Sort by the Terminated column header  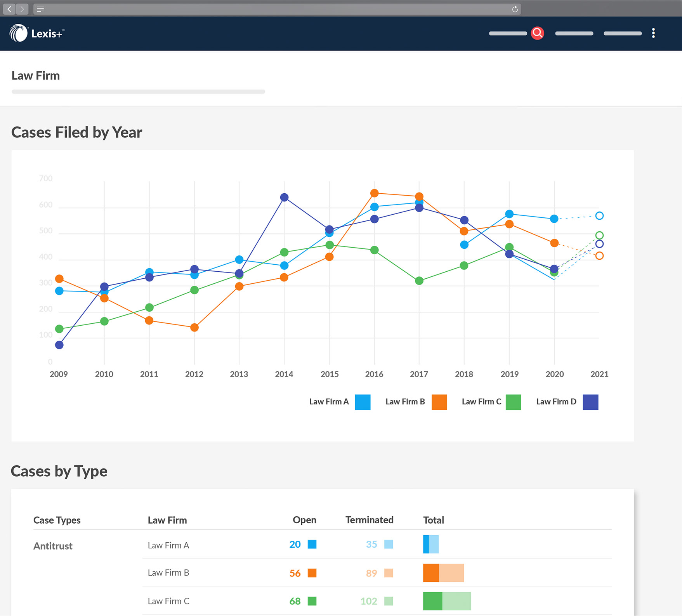coord(369,520)
